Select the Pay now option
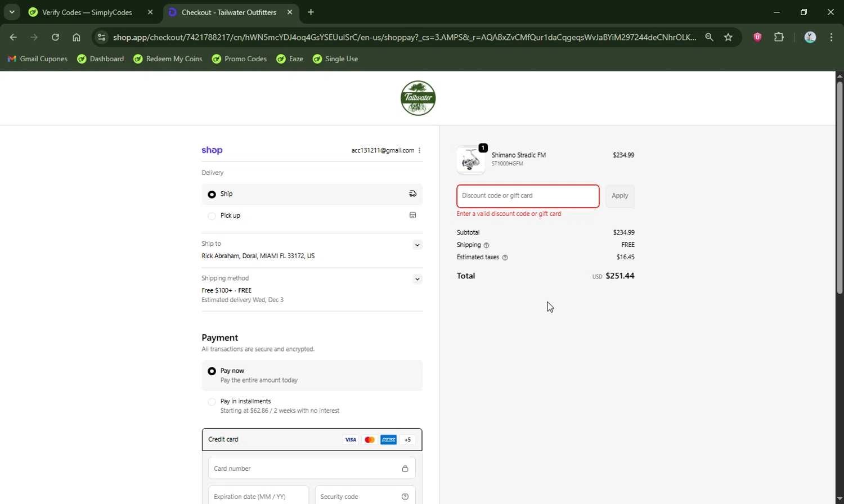Image resolution: width=844 pixels, height=504 pixels. coord(212,371)
